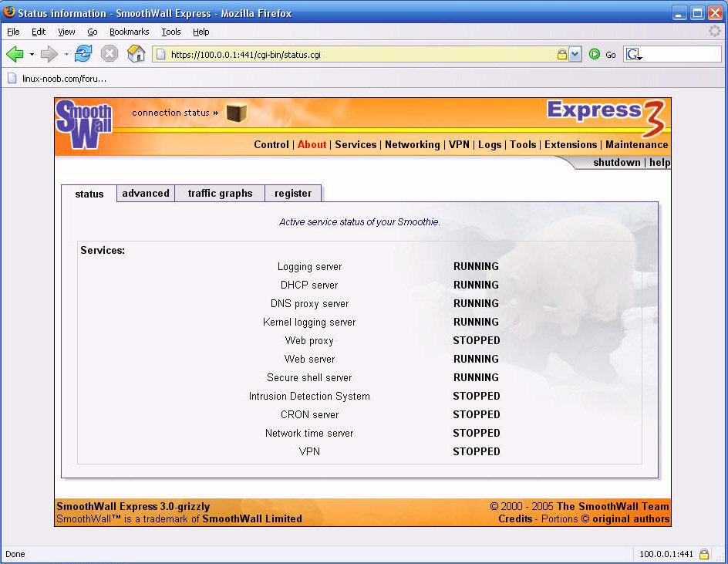Image resolution: width=728 pixels, height=564 pixels.
Task: Click the connection status box icon
Action: pos(236,113)
